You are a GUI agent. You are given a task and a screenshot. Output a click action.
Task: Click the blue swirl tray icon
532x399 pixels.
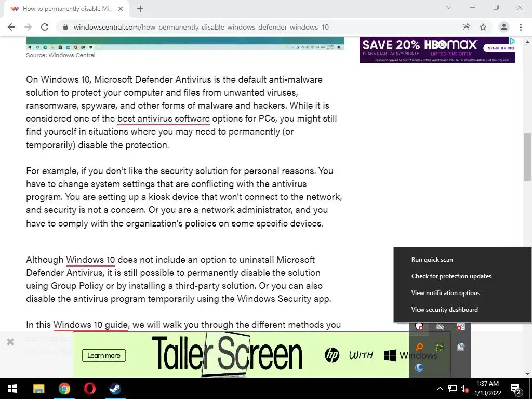pos(419,367)
